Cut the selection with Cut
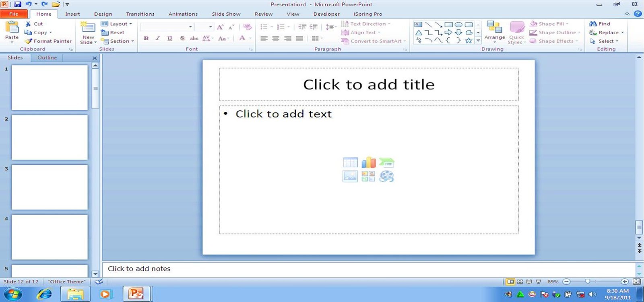Image resolution: width=644 pixels, height=302 pixels. (34, 24)
